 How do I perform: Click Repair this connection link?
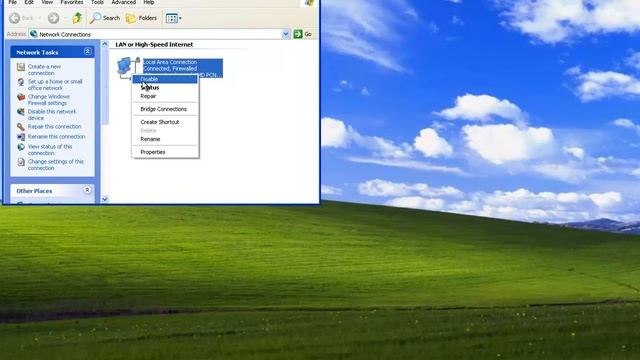pos(54,127)
